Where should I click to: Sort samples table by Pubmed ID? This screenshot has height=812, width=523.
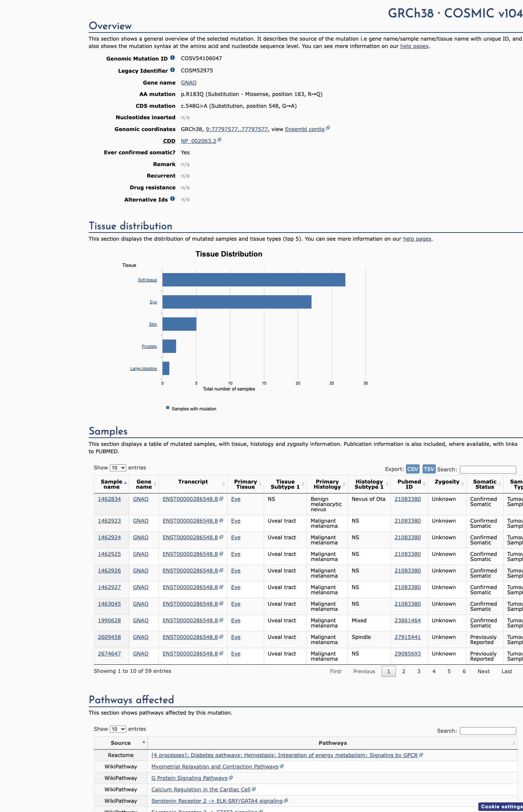(x=409, y=484)
